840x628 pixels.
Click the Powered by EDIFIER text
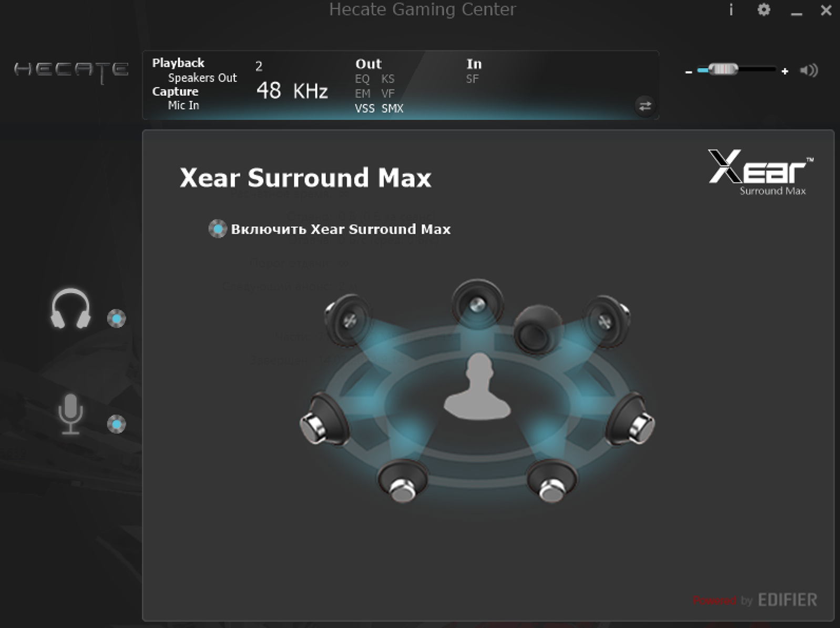(x=755, y=600)
